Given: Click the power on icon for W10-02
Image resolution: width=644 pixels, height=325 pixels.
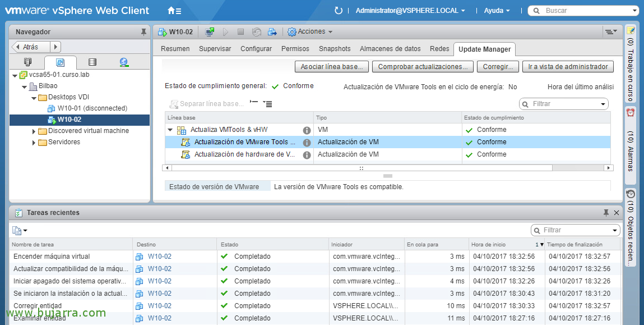Looking at the screenshot, I should pyautogui.click(x=225, y=31).
